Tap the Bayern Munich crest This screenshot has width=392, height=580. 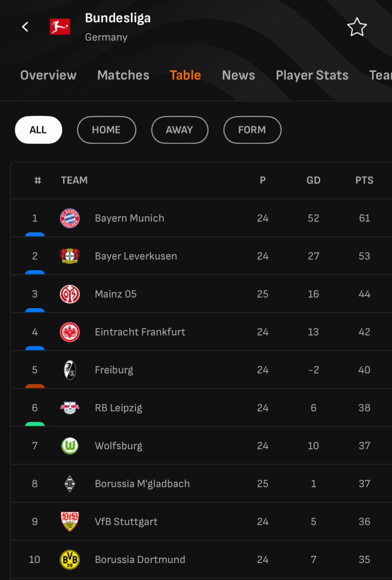(x=70, y=218)
